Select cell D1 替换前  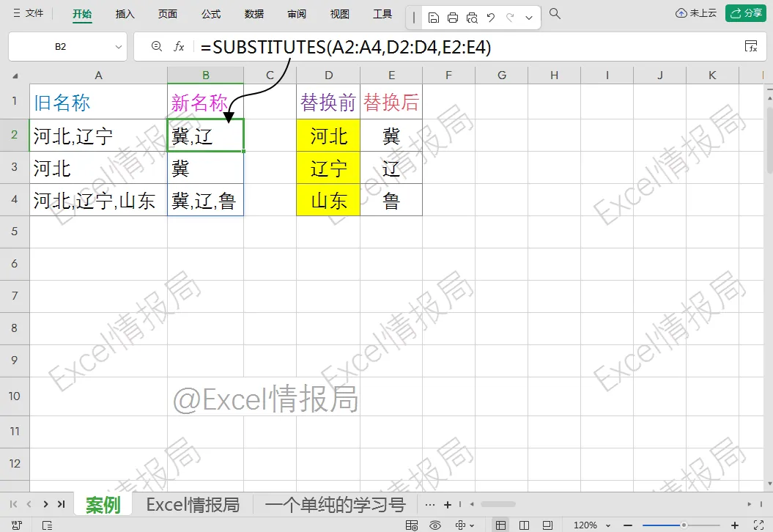[x=328, y=102]
